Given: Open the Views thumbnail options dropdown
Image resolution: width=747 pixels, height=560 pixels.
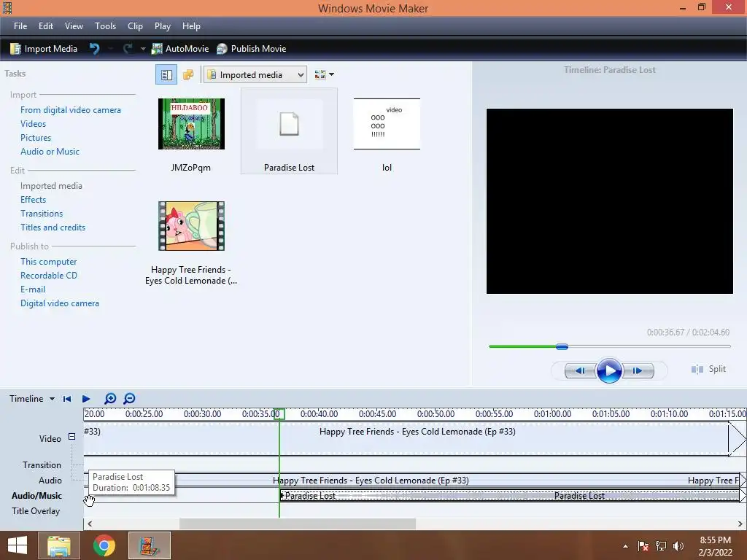Looking at the screenshot, I should (x=325, y=75).
